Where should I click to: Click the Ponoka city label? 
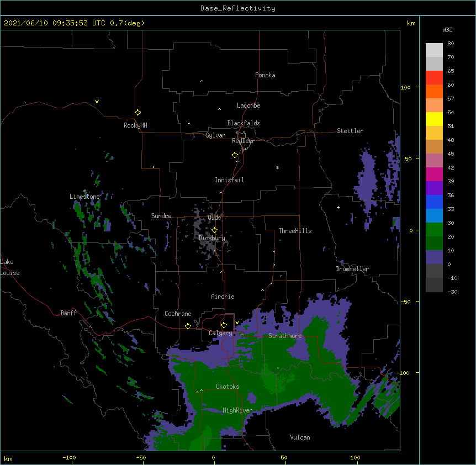pos(265,75)
